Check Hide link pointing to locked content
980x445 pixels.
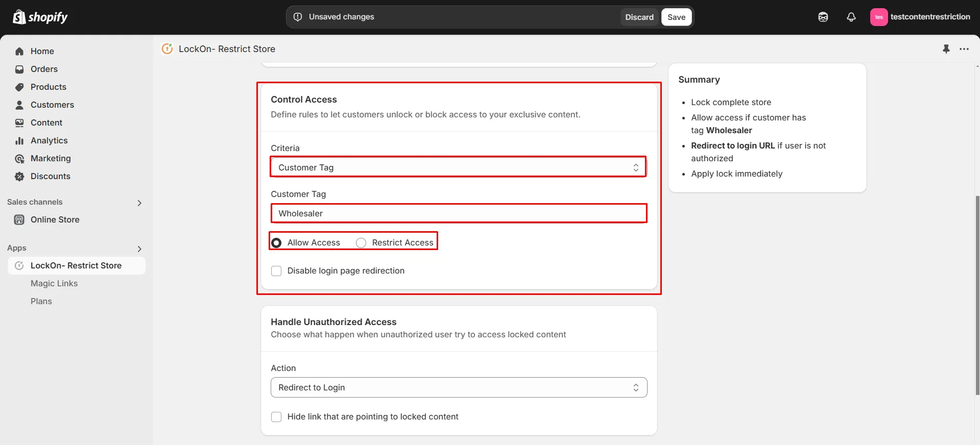pos(276,417)
